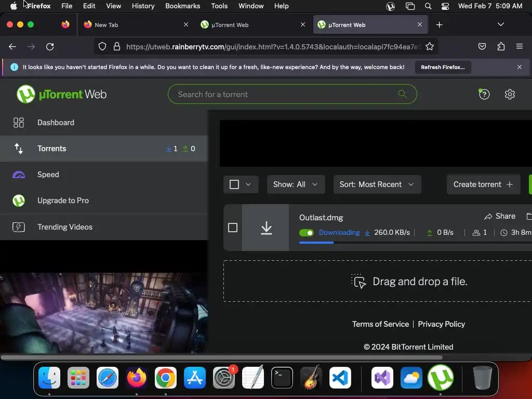This screenshot has width=532, height=399.
Task: Click the Outlast.dmg download arrow thumbnail
Action: pyautogui.click(x=267, y=228)
